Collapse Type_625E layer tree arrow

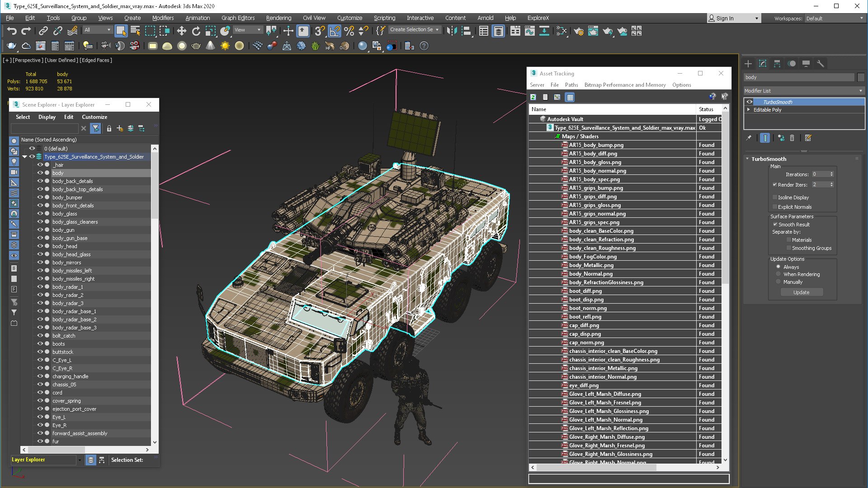(24, 157)
